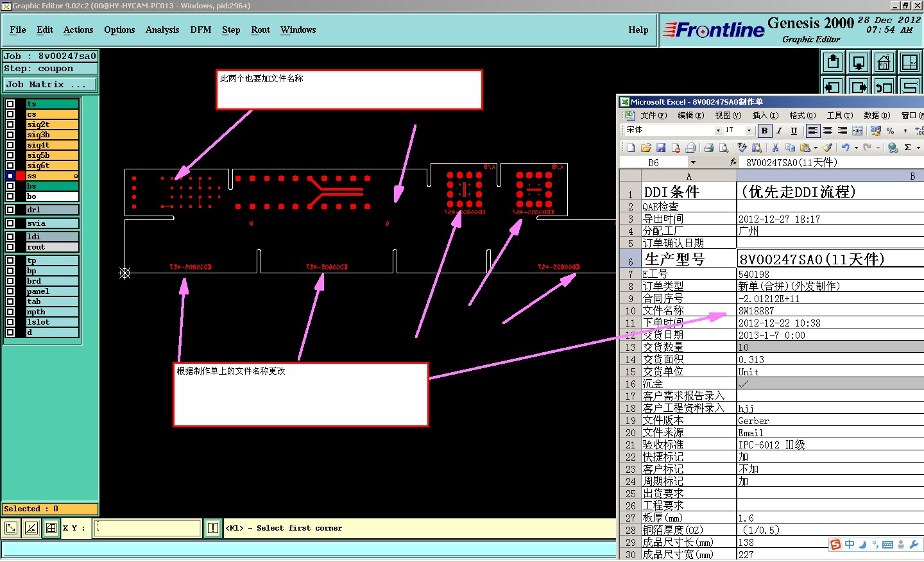Screen dimensions: 924x562
Task: Toggle display box for layer panel
Action: 10,291
